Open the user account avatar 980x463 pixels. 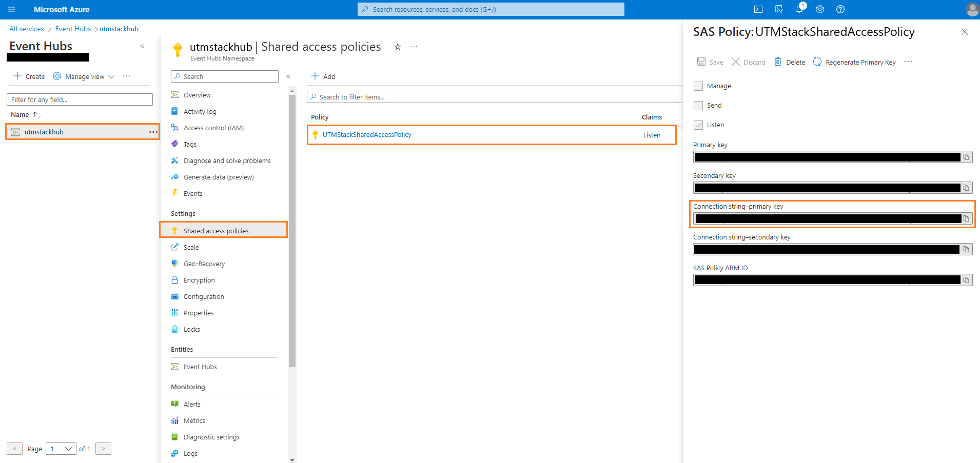coord(972,9)
